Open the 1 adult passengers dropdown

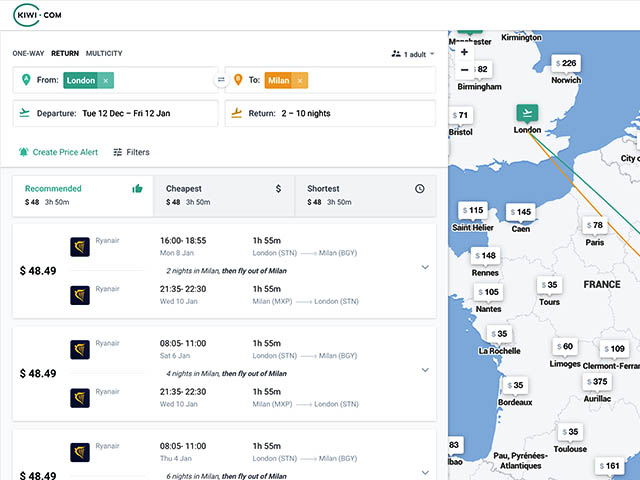(x=413, y=54)
